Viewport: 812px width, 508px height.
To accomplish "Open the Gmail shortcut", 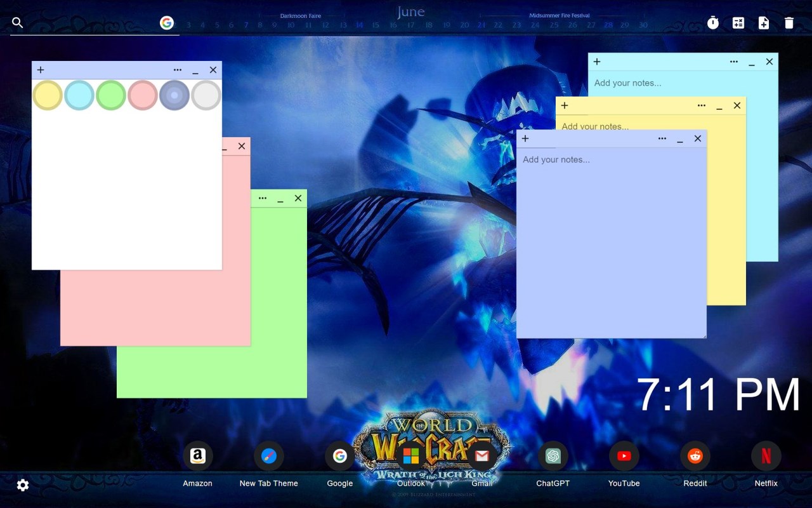I will pyautogui.click(x=482, y=456).
